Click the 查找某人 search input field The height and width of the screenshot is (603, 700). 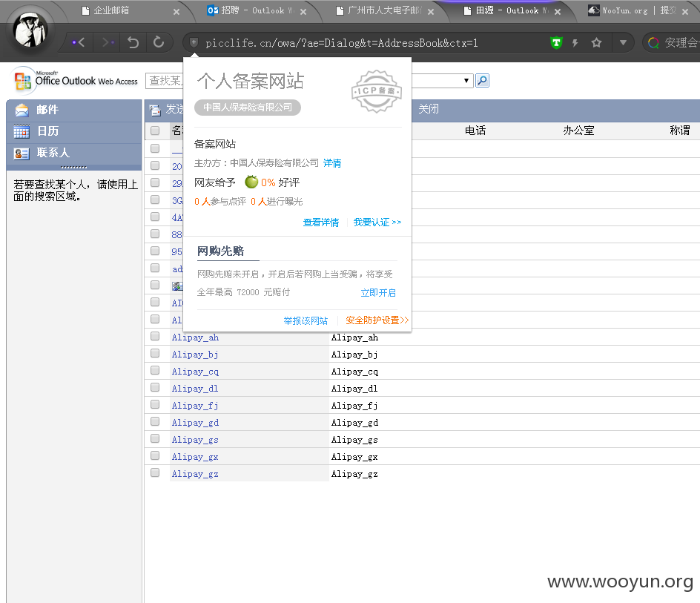click(x=164, y=80)
